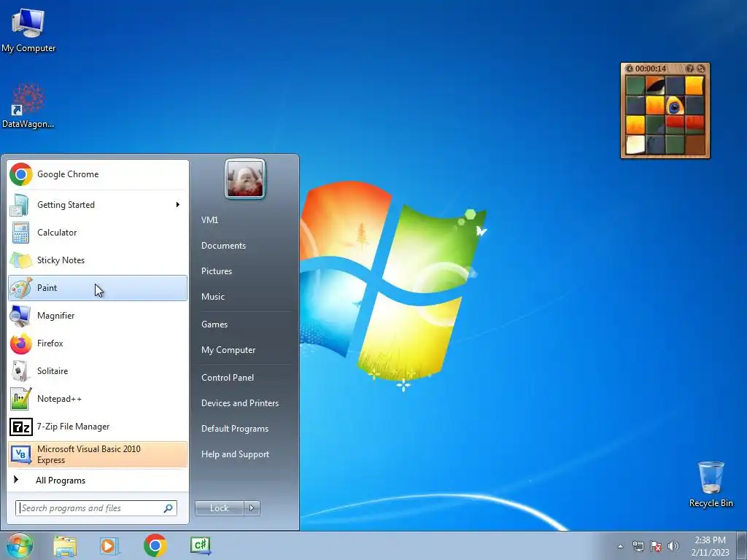The height and width of the screenshot is (560, 747).
Task: Launch Google Chrome from the Start menu
Action: [x=98, y=174]
